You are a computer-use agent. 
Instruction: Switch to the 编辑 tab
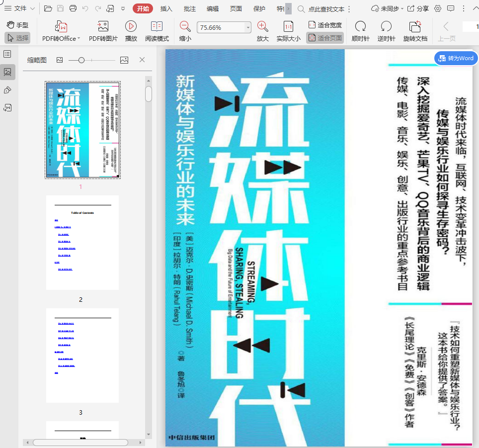pyautogui.click(x=213, y=9)
